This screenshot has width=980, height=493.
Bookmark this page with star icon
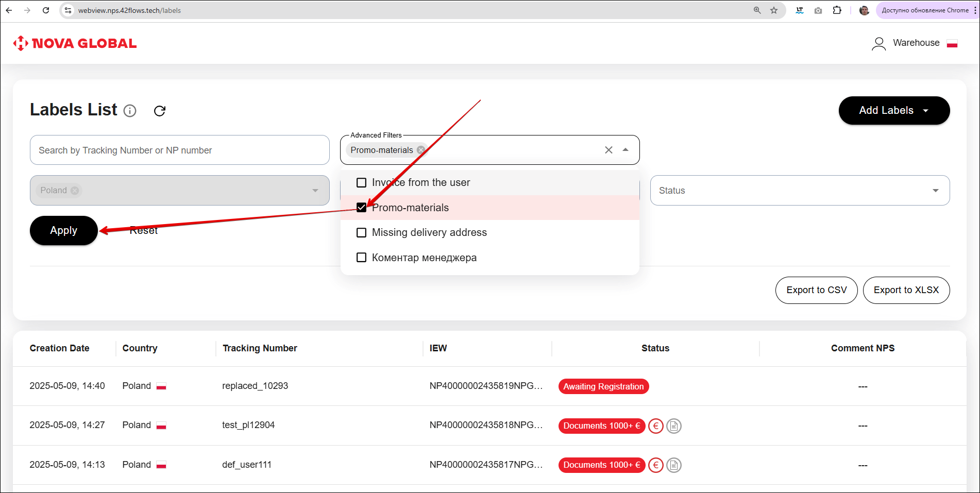(x=774, y=10)
